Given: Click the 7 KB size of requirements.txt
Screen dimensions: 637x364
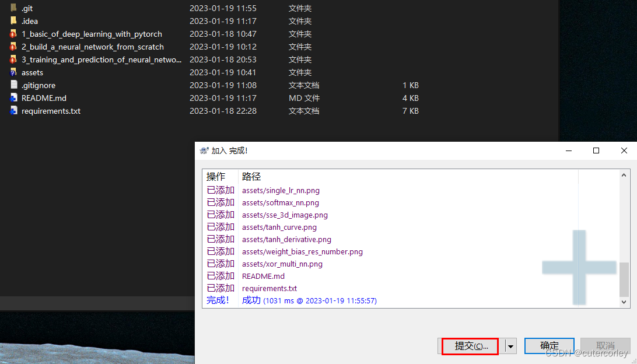Looking at the screenshot, I should click(x=410, y=111).
